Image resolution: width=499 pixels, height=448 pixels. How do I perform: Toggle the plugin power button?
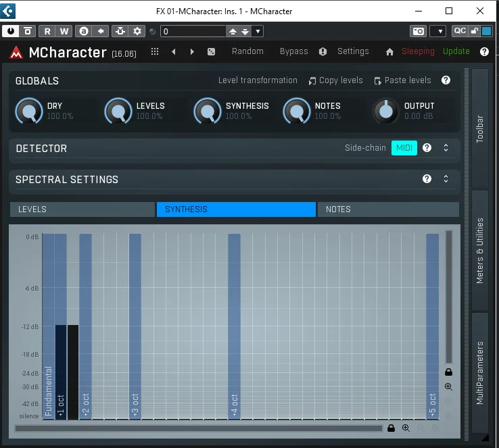click(11, 31)
